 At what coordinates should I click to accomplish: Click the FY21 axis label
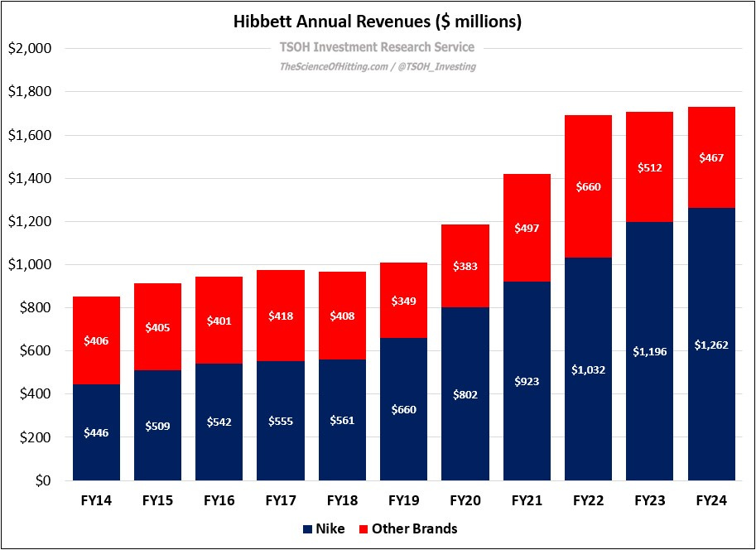pyautogui.click(x=527, y=500)
